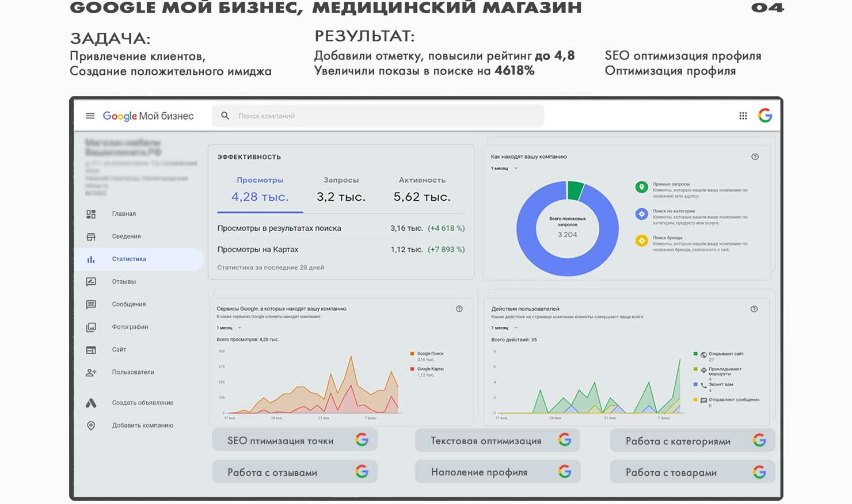Click the Поиск компаний search field
The image size is (852, 504).
click(x=378, y=116)
